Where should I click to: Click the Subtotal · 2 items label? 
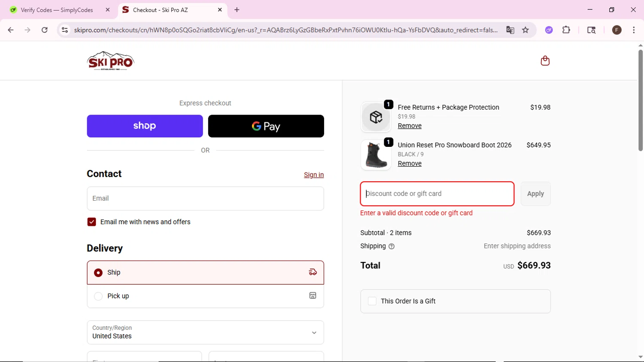tap(386, 233)
